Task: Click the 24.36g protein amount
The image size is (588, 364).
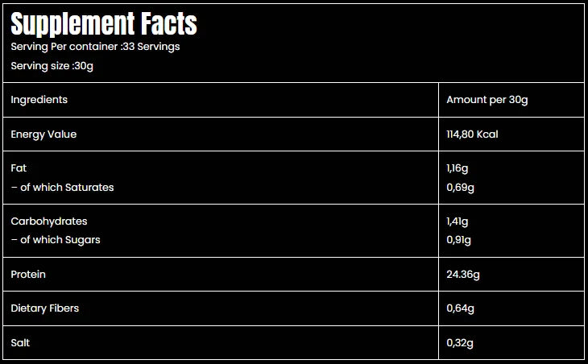Action: 463,275
